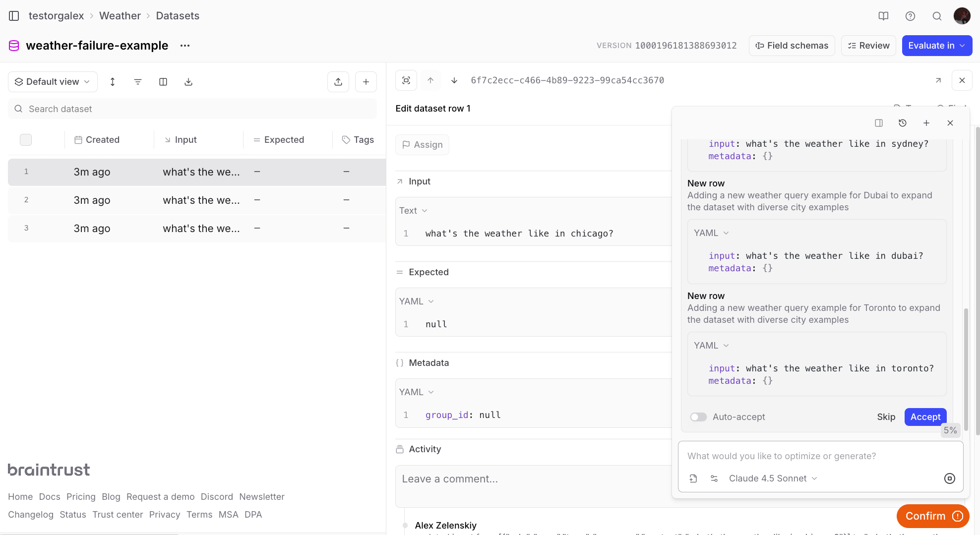Click the attach context icon in chat
Viewport: 980px width, 535px height.
click(x=693, y=478)
